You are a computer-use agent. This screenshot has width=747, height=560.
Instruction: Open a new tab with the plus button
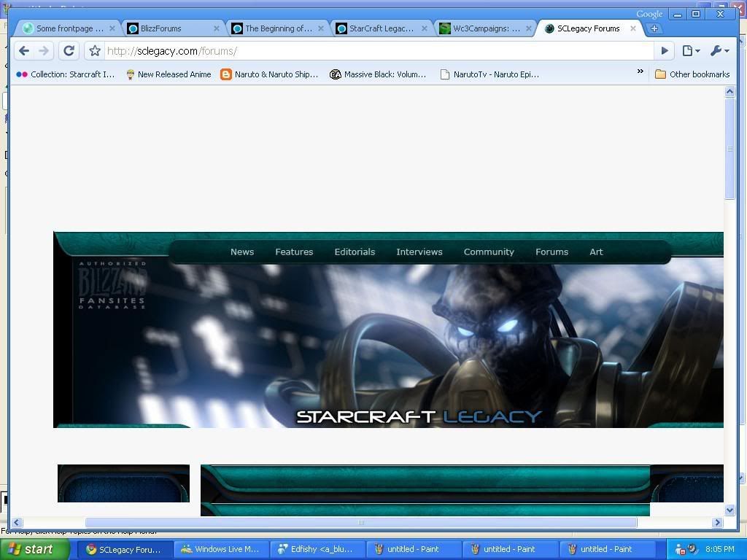tap(654, 28)
